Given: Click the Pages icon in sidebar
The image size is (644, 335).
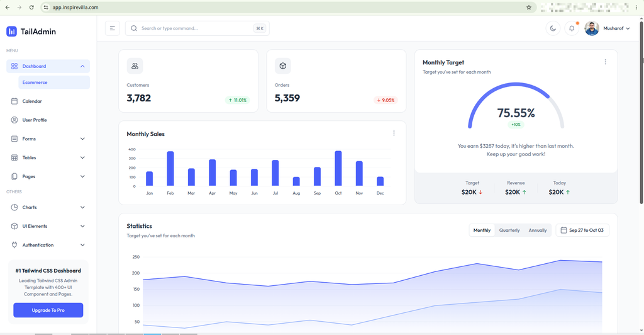Looking at the screenshot, I should click(x=14, y=176).
